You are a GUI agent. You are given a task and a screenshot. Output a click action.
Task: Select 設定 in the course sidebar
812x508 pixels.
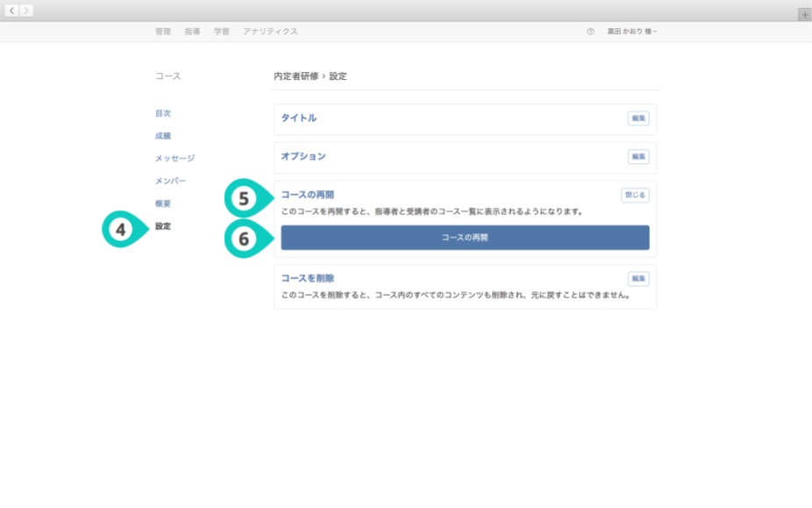pyautogui.click(x=163, y=226)
